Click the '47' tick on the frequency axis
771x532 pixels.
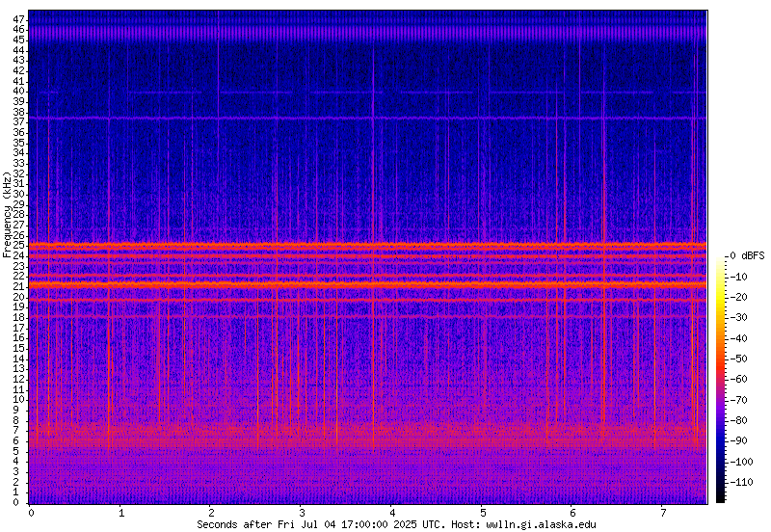tap(19, 19)
